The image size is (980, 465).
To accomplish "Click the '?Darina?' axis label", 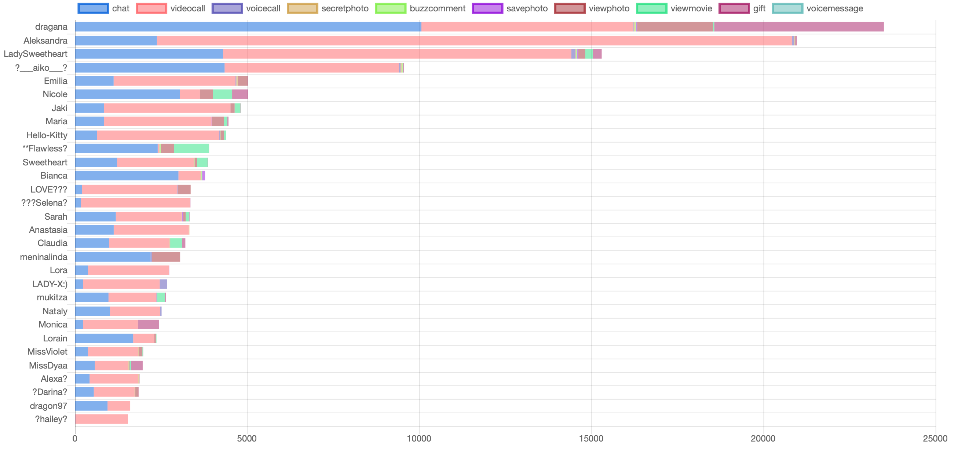I will pos(50,392).
